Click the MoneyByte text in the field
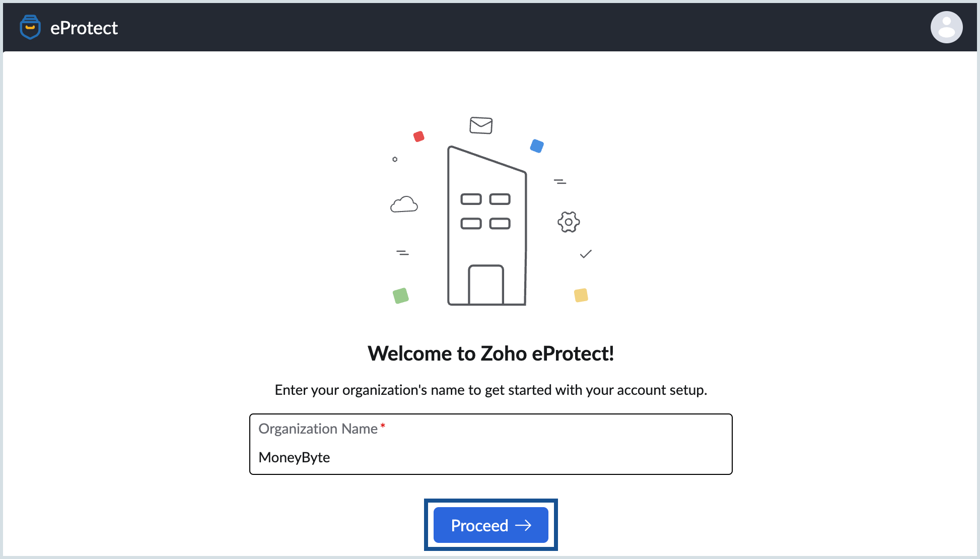980x559 pixels. pos(294,457)
